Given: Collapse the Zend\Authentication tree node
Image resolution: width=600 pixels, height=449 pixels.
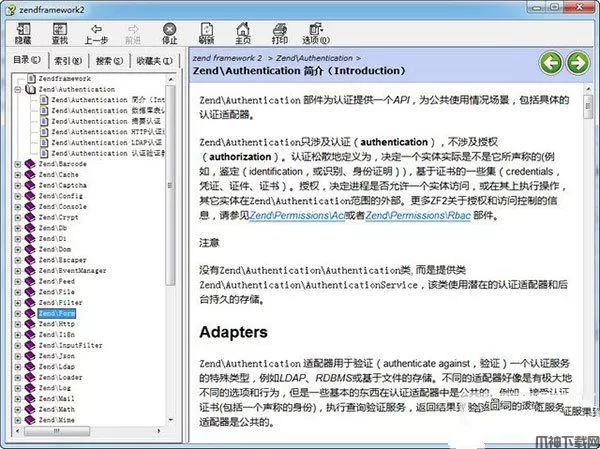Looking at the screenshot, I should [18, 90].
